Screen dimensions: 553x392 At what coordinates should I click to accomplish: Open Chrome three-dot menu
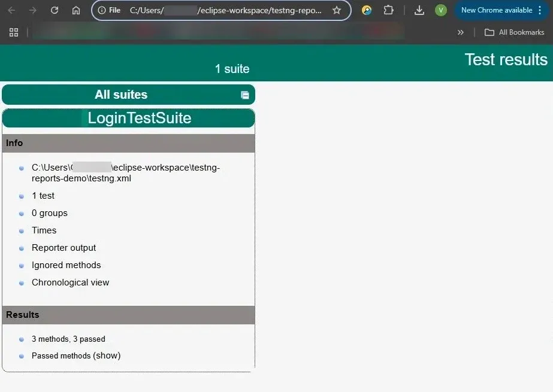(540, 10)
